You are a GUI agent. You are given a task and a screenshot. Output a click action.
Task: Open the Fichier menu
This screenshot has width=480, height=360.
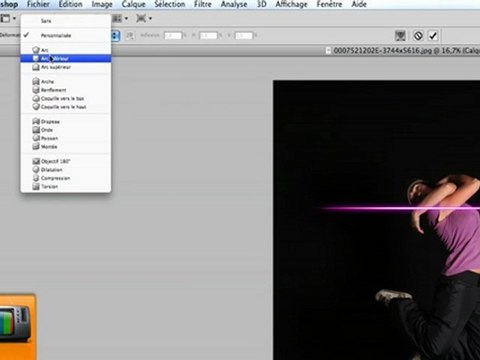[x=38, y=4]
